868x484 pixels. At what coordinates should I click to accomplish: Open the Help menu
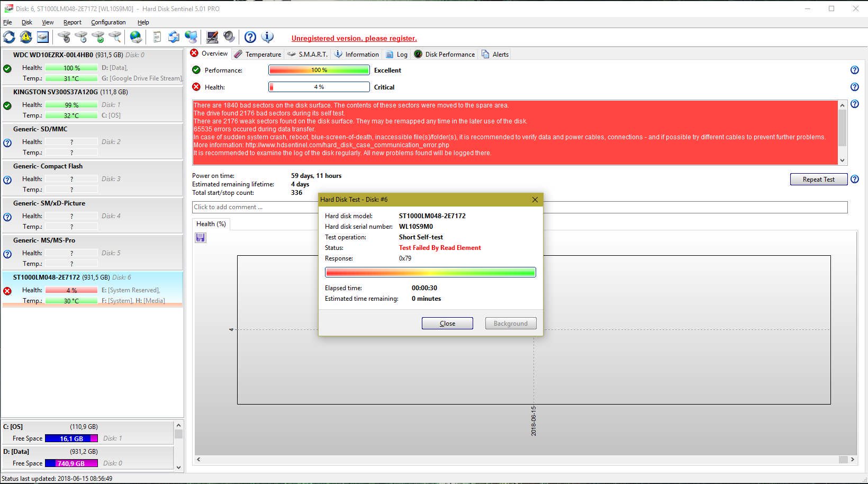coord(143,22)
